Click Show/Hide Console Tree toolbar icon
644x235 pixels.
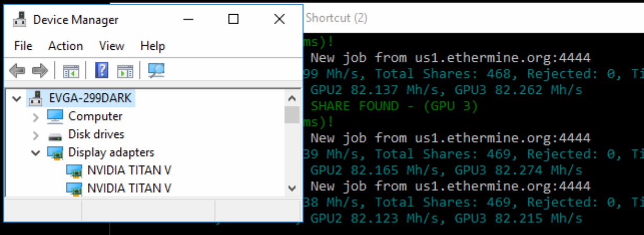(x=71, y=70)
